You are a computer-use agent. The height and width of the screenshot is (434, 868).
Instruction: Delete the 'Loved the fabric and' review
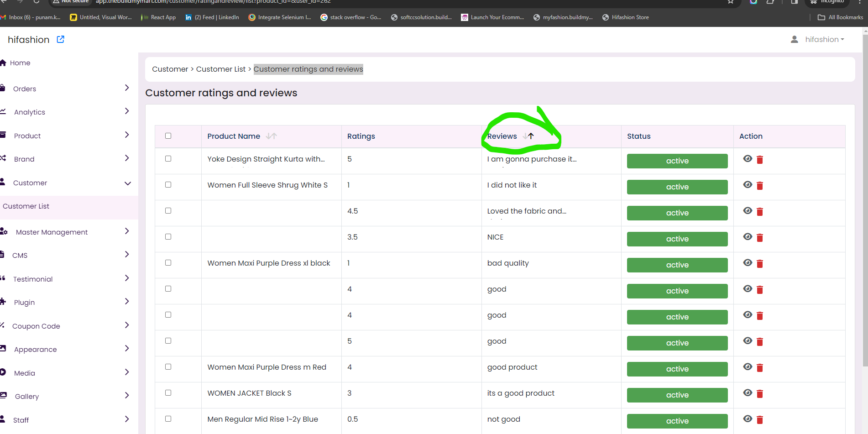(760, 212)
